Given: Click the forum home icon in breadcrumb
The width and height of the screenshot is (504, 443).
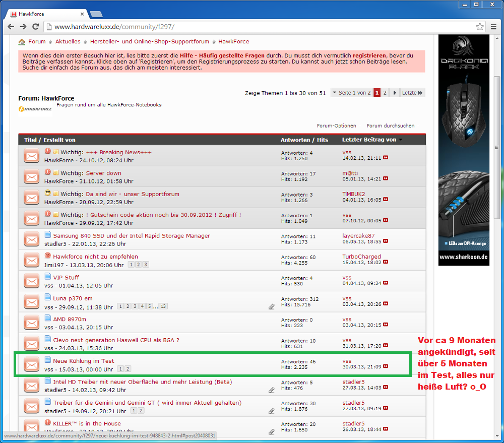Looking at the screenshot, I should [22, 42].
